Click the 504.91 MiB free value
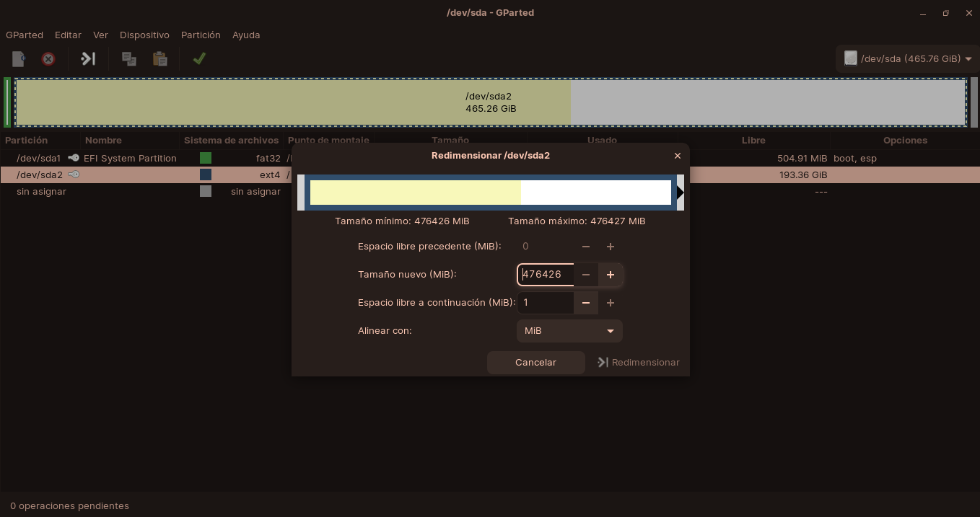The image size is (980, 517). click(x=802, y=158)
